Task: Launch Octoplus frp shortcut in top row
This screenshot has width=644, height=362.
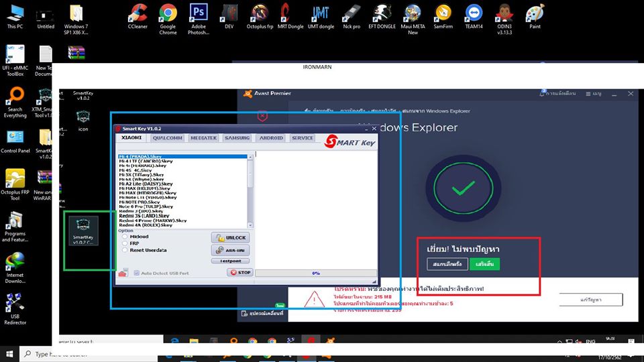Action: pos(260,16)
